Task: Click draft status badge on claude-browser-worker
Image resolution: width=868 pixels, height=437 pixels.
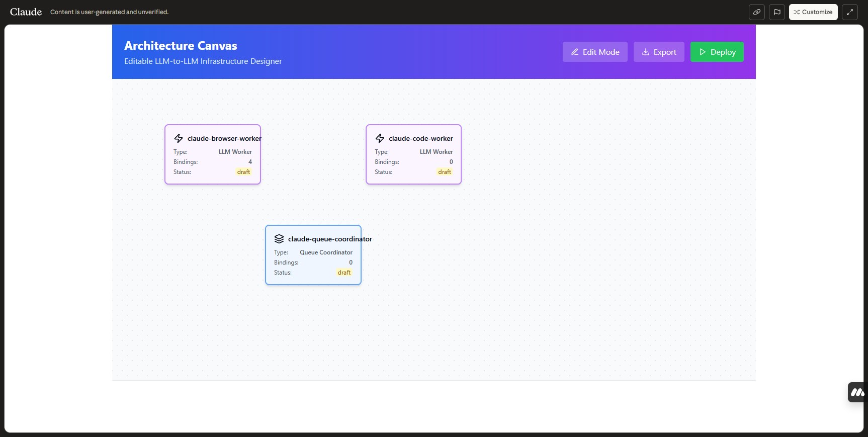Action: pos(243,172)
